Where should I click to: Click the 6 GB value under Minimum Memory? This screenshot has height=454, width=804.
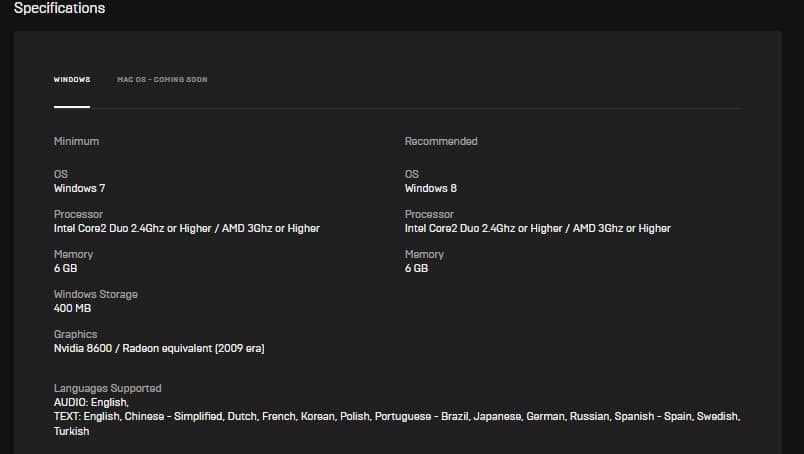point(66,268)
